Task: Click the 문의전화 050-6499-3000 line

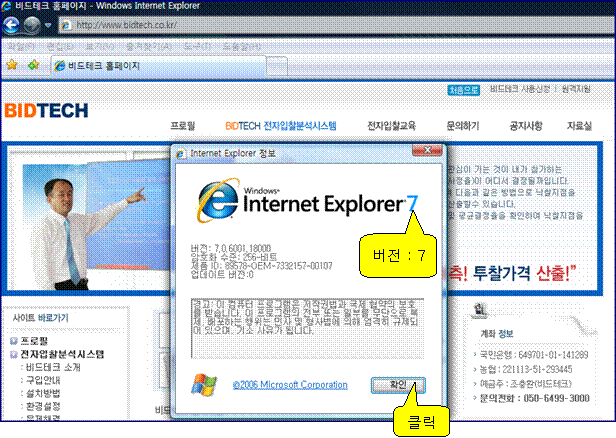Action: (x=534, y=398)
